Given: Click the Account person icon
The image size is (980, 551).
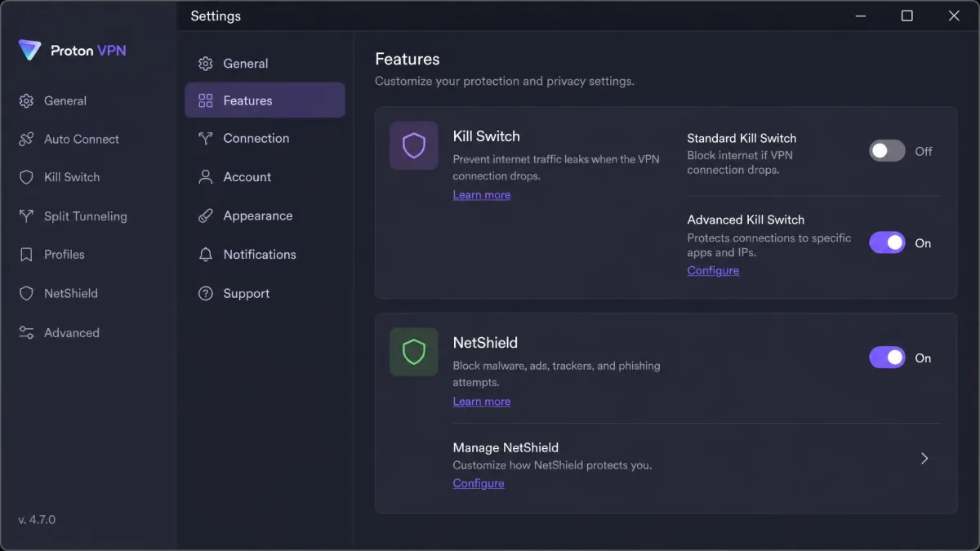Looking at the screenshot, I should [206, 177].
